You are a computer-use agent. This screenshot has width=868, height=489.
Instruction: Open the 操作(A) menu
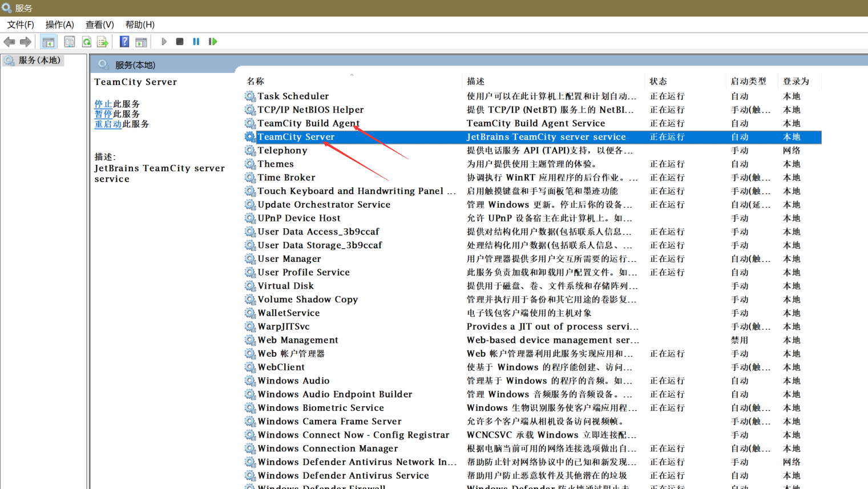click(60, 25)
